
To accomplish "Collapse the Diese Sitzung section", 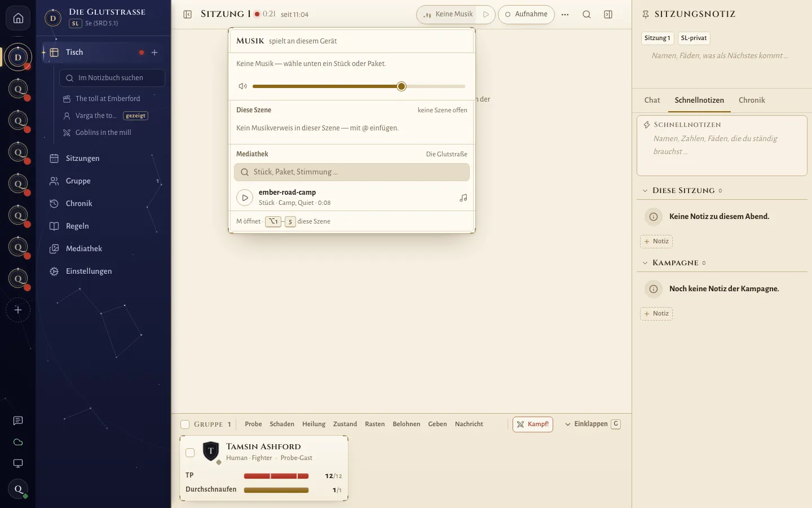I will (x=645, y=191).
